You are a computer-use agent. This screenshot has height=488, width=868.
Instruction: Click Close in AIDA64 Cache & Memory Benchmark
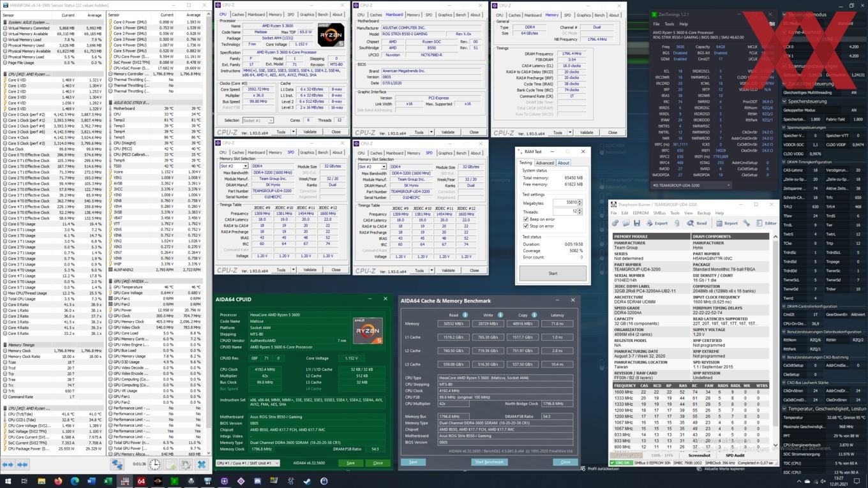[565, 462]
